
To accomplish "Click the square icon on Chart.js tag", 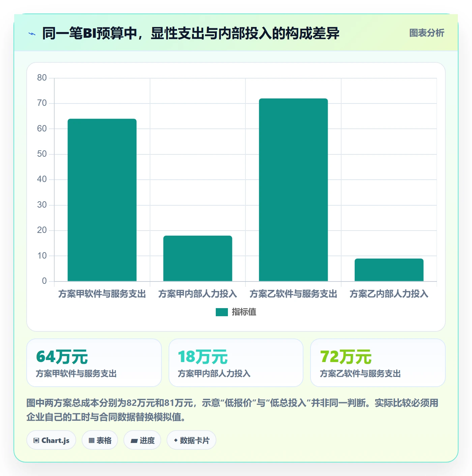I will pos(36,441).
